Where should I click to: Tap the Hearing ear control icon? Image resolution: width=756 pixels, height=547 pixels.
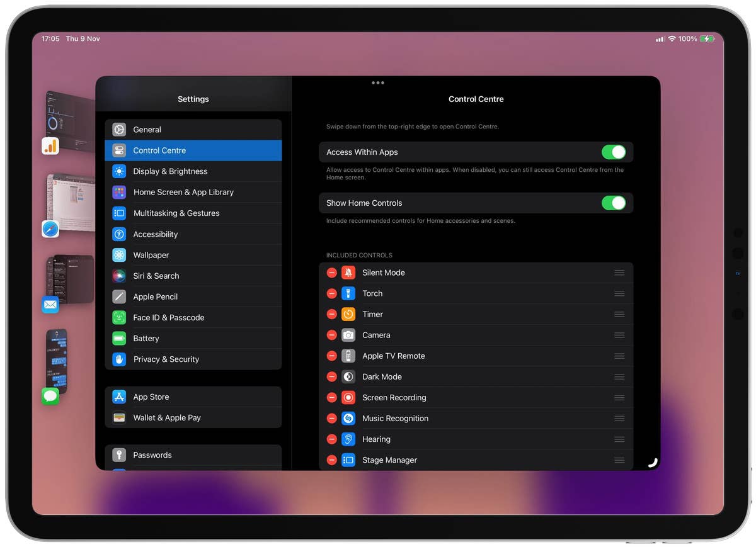[x=348, y=439]
